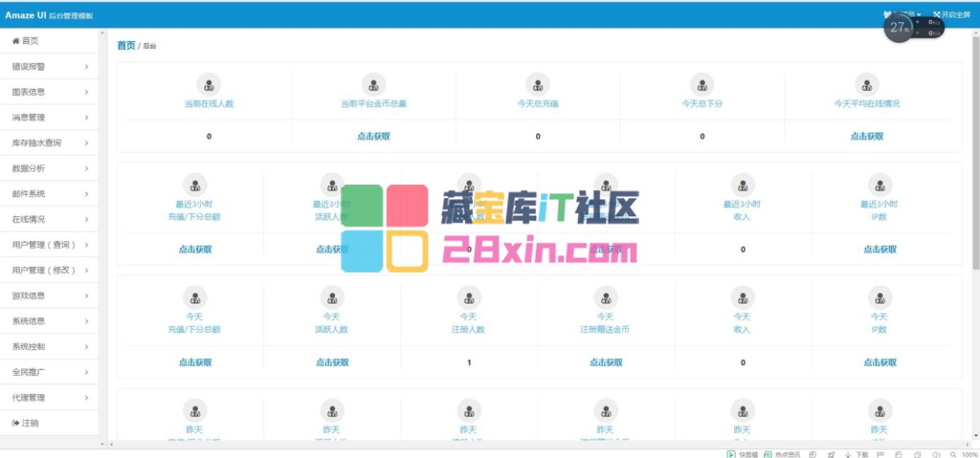Click user icon above 最近3小时 充值/下分总额
The width and height of the screenshot is (980, 458).
195,185
